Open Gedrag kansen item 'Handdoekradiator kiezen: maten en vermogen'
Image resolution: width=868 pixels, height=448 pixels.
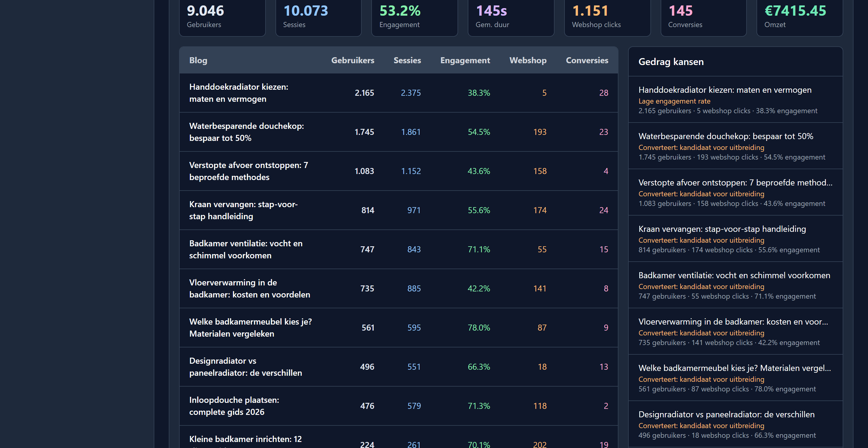pyautogui.click(x=736, y=100)
